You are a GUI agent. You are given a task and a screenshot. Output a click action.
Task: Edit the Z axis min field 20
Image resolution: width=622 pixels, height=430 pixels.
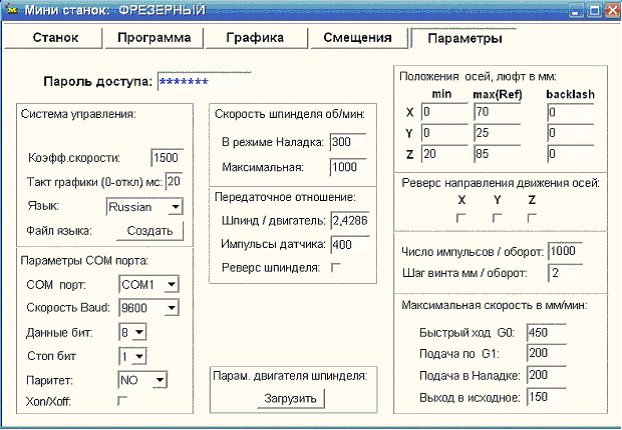click(x=445, y=154)
